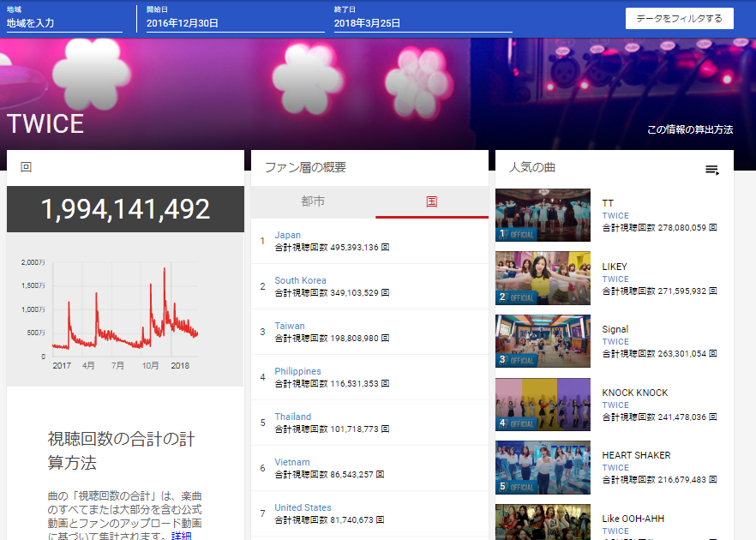Open the 終了日 end date field
Viewport: 756px width, 540px height.
point(423,23)
